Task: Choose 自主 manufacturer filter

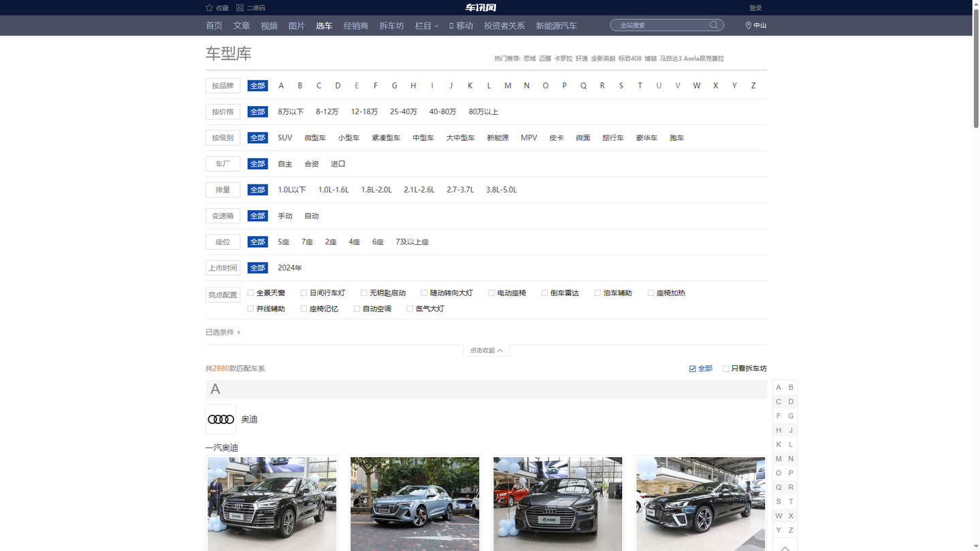Action: click(285, 164)
